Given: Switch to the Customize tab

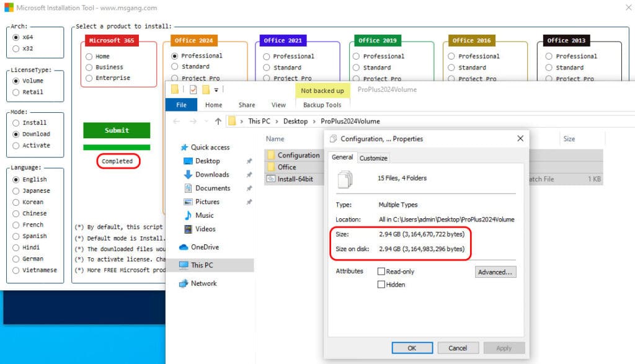Looking at the screenshot, I should point(373,158).
